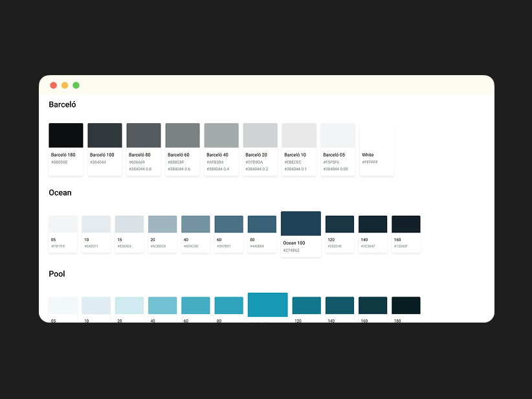Image resolution: width=532 pixels, height=399 pixels.
Task: Click the "#384044 0.6" opacity value
Action: pyautogui.click(x=179, y=169)
